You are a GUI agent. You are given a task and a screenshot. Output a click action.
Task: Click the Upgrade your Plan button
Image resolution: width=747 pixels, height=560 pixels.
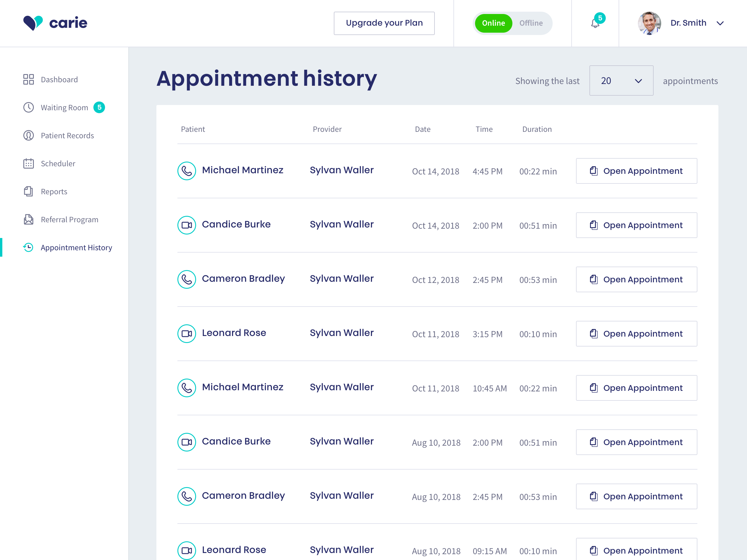tap(384, 23)
